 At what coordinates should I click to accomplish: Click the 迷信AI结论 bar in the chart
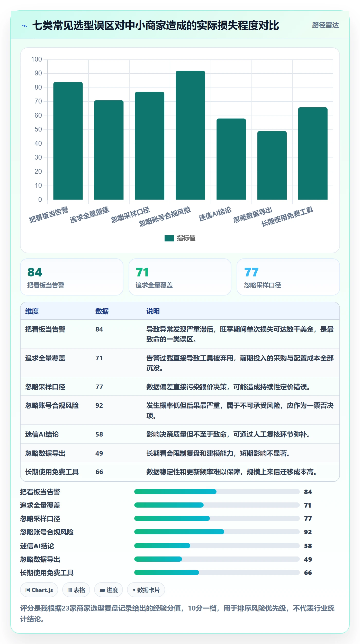[x=231, y=159]
